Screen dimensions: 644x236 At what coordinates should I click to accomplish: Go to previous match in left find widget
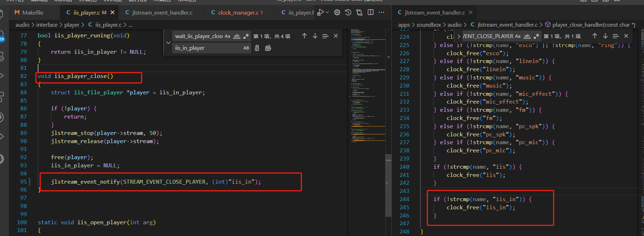(x=304, y=36)
